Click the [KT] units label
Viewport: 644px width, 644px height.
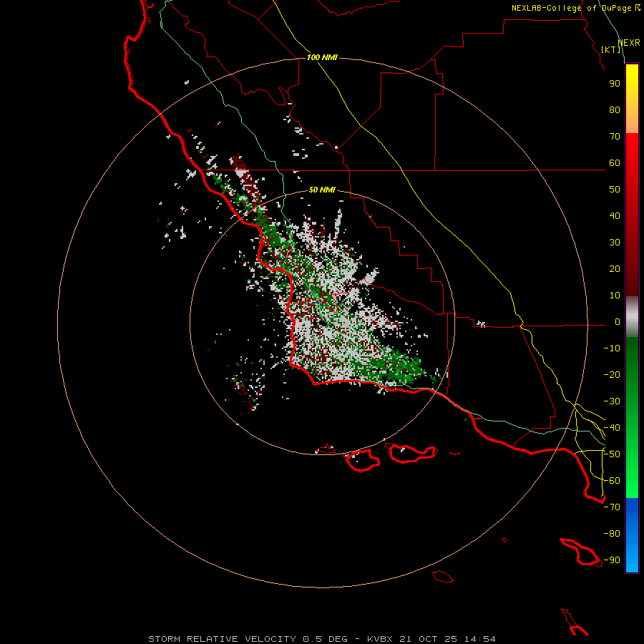click(x=611, y=49)
